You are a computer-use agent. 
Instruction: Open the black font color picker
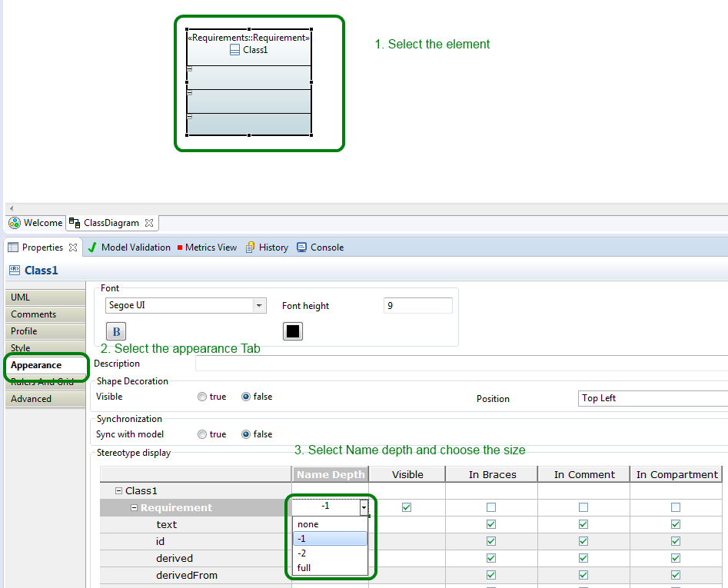(x=292, y=331)
